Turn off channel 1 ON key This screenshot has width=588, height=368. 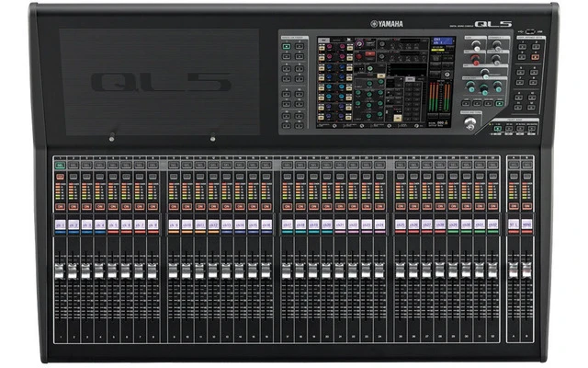[60, 207]
